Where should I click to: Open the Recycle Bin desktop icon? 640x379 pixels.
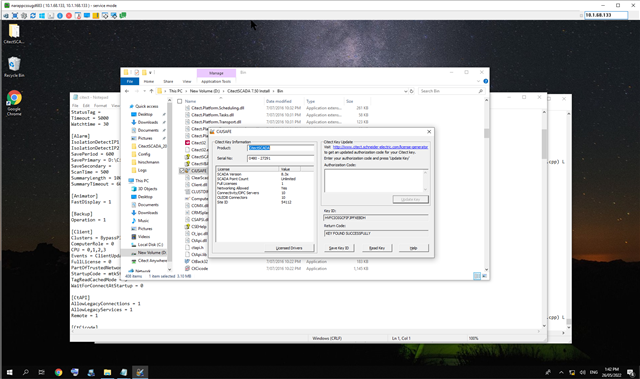coord(14,67)
